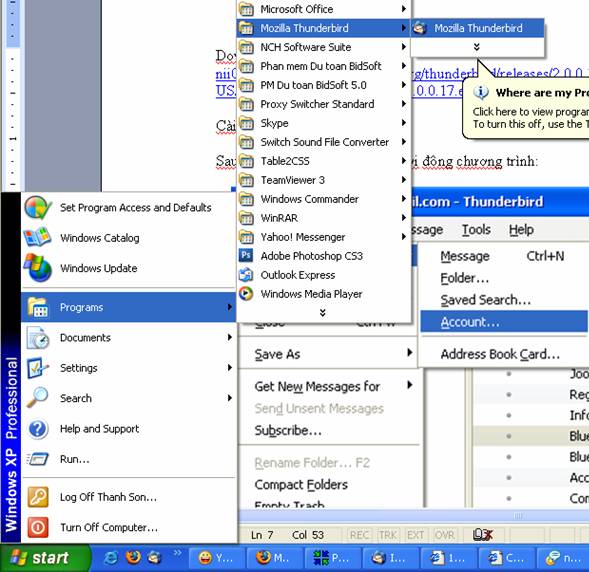Expand hidden items in Mozilla Thunderbird submenu

pos(477,47)
